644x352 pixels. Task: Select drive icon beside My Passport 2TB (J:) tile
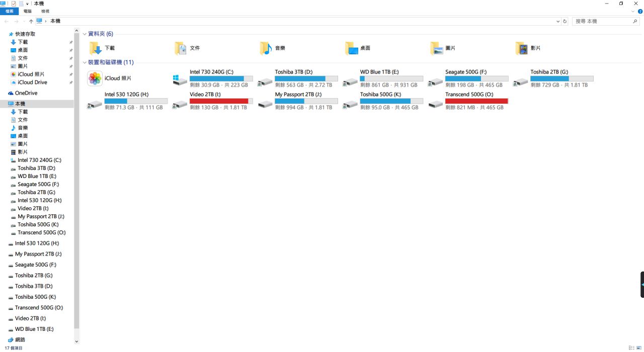click(265, 104)
